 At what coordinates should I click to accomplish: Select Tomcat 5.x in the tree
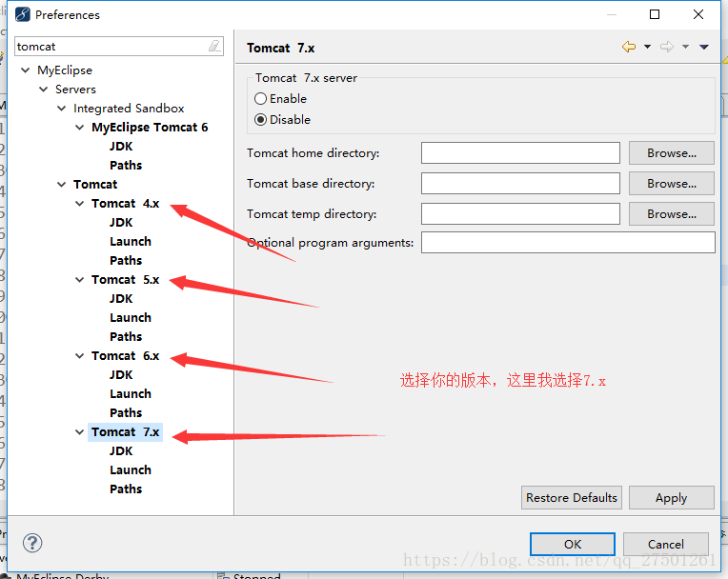[x=126, y=280]
